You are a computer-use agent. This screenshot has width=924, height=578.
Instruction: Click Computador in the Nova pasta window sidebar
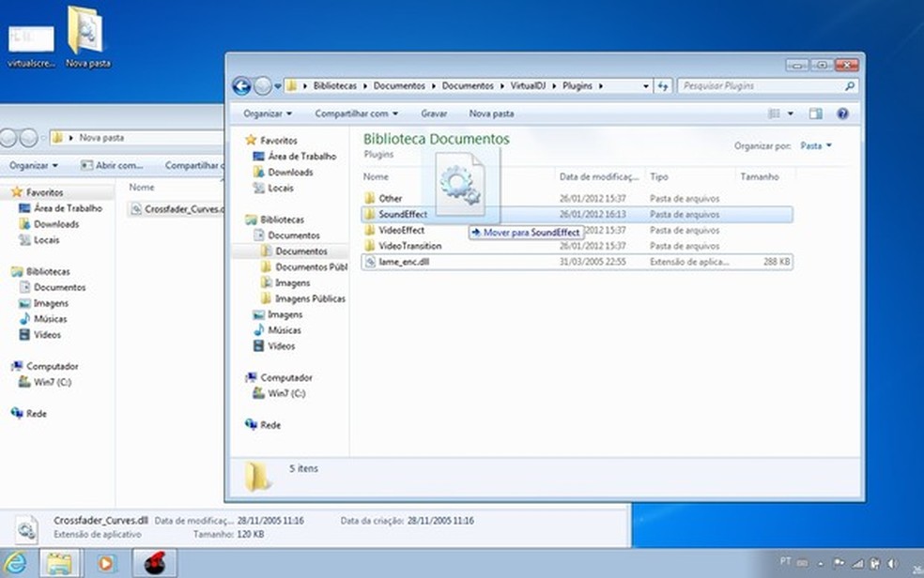(52, 366)
